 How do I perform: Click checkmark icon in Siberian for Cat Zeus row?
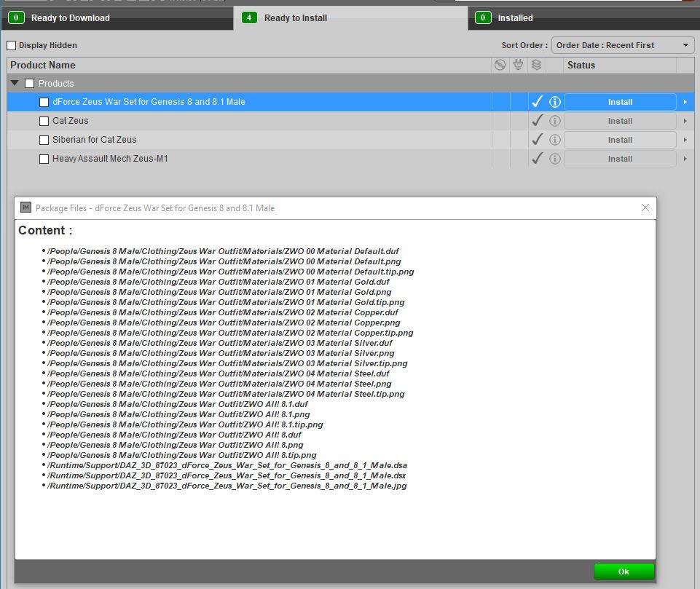pos(538,139)
